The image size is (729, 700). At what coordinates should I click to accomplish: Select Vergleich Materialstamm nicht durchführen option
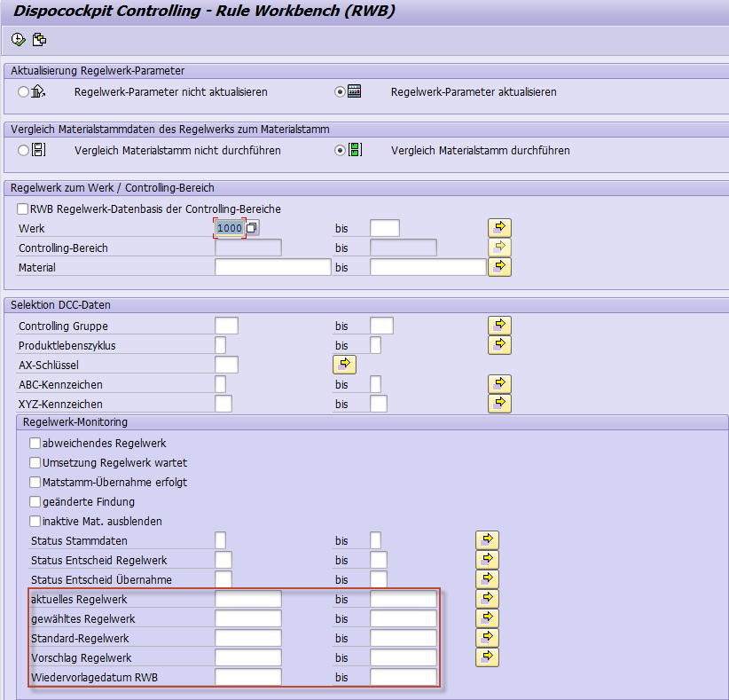(x=24, y=150)
